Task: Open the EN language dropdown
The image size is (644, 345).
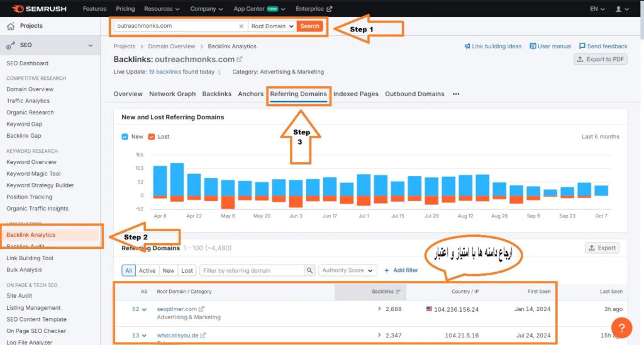Action: click(597, 9)
